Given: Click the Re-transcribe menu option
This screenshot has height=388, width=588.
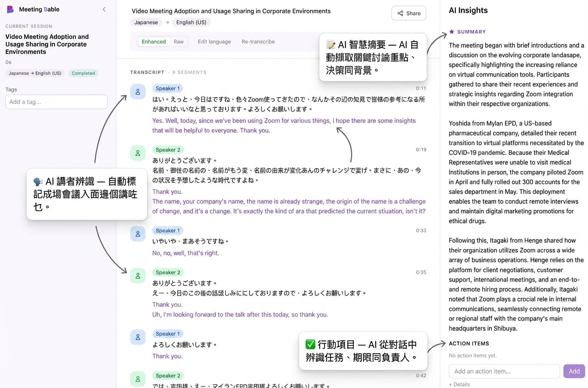Looking at the screenshot, I should [x=258, y=41].
